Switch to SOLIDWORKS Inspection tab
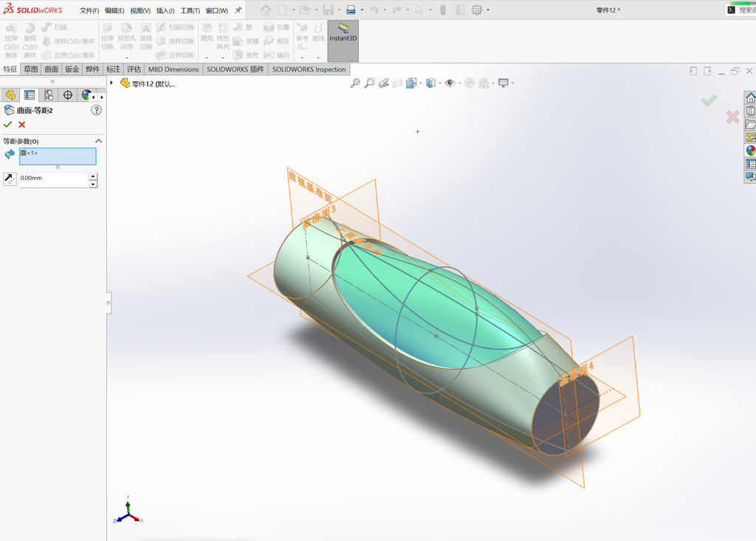Image resolution: width=756 pixels, height=541 pixels. tap(309, 69)
